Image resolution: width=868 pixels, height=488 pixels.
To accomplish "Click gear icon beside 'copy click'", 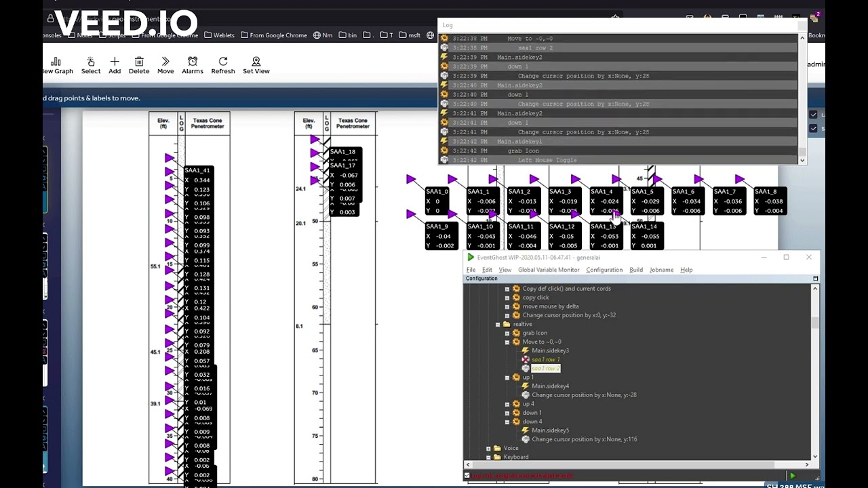I will tap(516, 298).
